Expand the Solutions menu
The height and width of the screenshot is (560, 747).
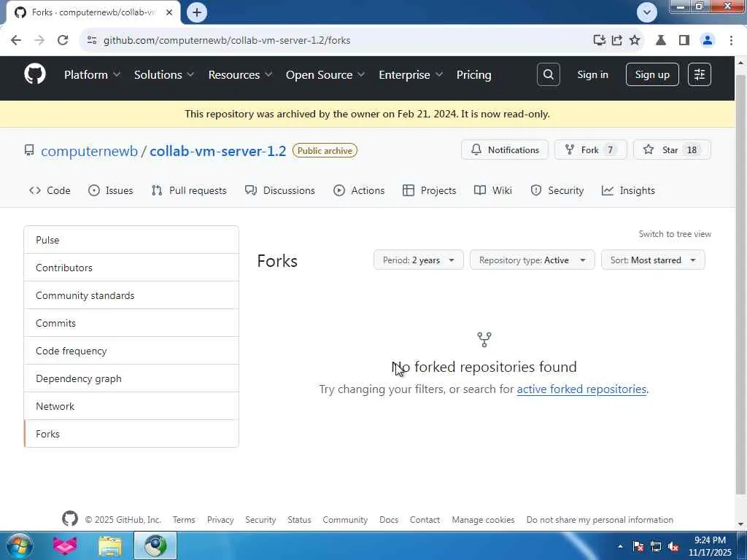[x=164, y=75]
